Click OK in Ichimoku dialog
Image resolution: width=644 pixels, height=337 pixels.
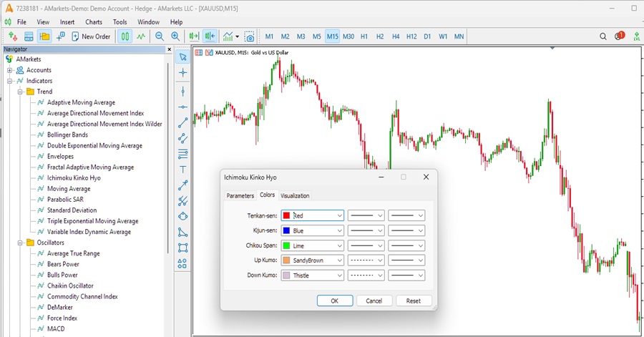tap(335, 301)
